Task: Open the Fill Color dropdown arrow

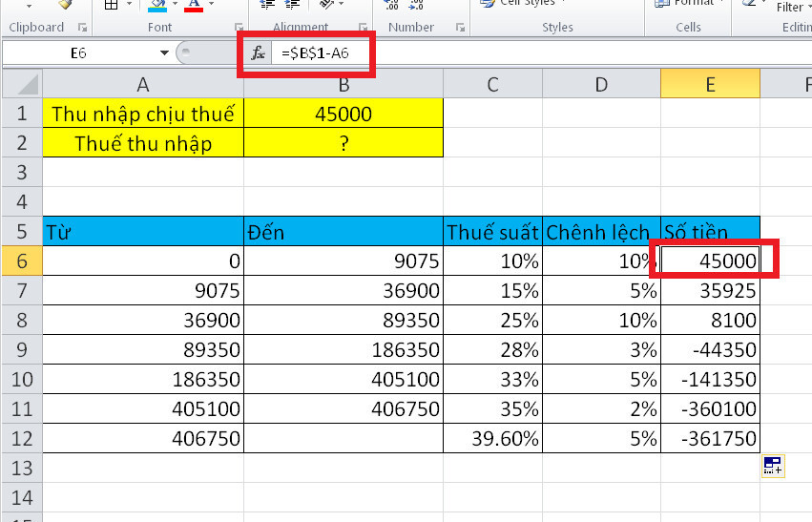Action: (175, 4)
